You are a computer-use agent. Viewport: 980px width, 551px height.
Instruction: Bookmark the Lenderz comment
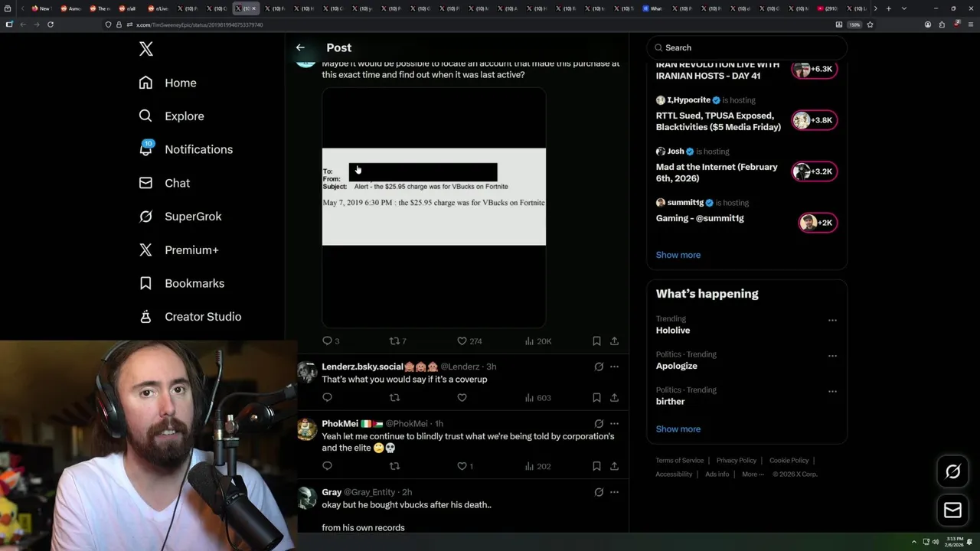click(596, 398)
